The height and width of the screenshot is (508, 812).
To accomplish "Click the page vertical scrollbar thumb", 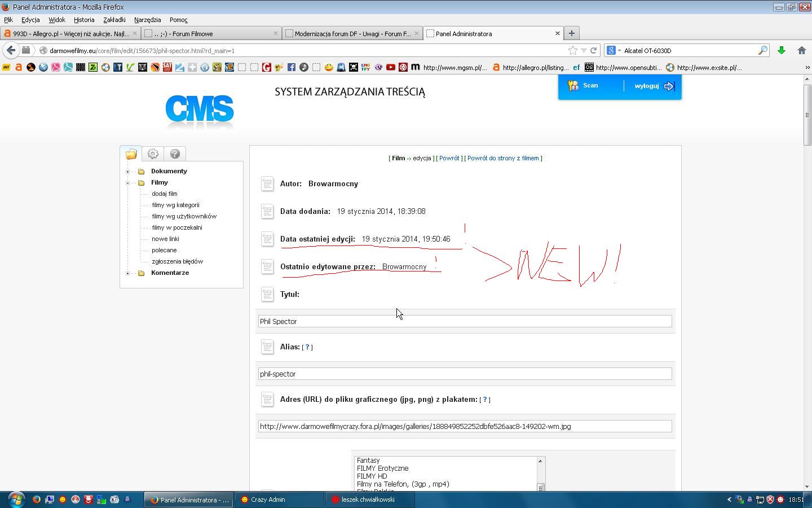I will [x=807, y=115].
